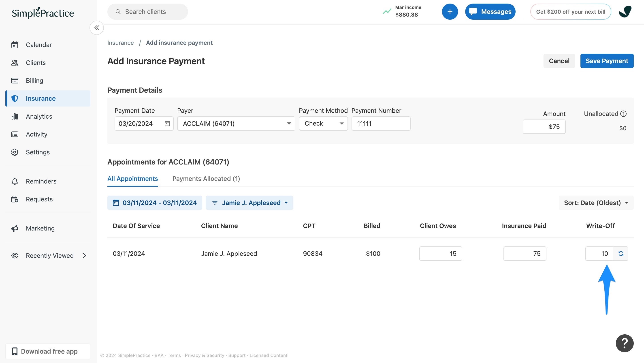
Task: Click the Settings gear icon
Action: coord(15,152)
